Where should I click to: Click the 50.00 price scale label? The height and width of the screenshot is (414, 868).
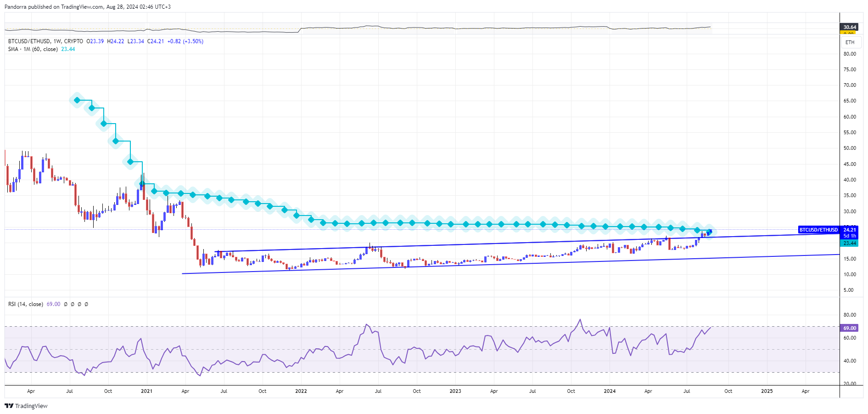tap(850, 148)
